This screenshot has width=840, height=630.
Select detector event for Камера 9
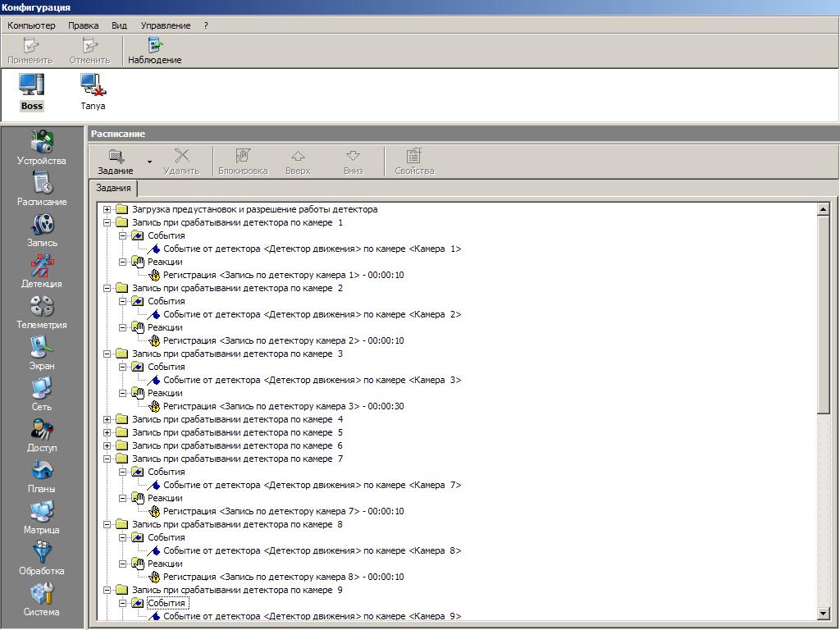(312, 616)
